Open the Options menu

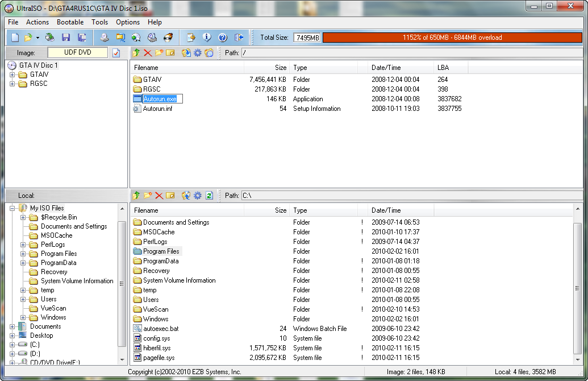click(128, 22)
